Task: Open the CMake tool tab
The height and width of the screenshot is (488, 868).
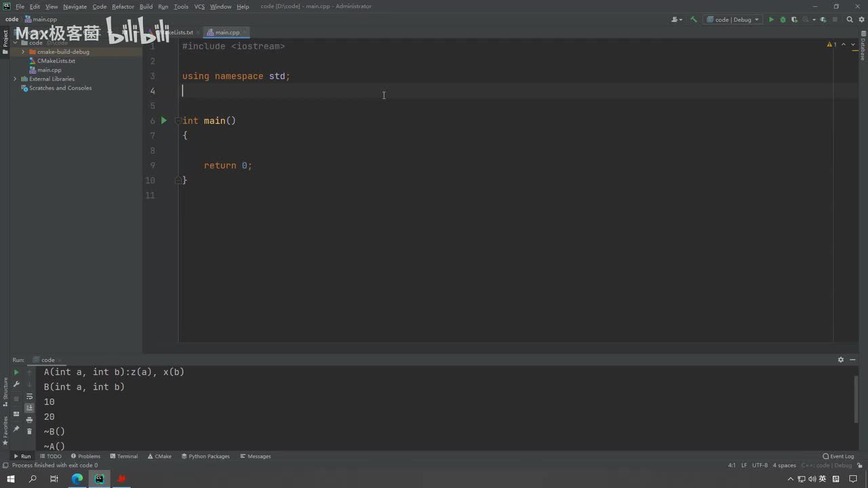Action: pyautogui.click(x=160, y=456)
